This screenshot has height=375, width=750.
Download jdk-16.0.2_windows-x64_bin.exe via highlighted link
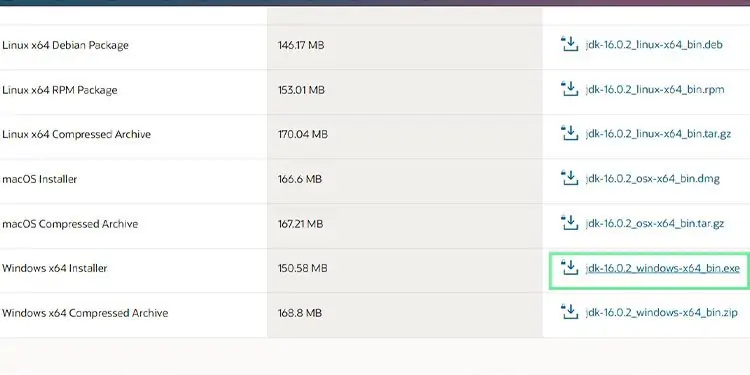click(x=662, y=268)
